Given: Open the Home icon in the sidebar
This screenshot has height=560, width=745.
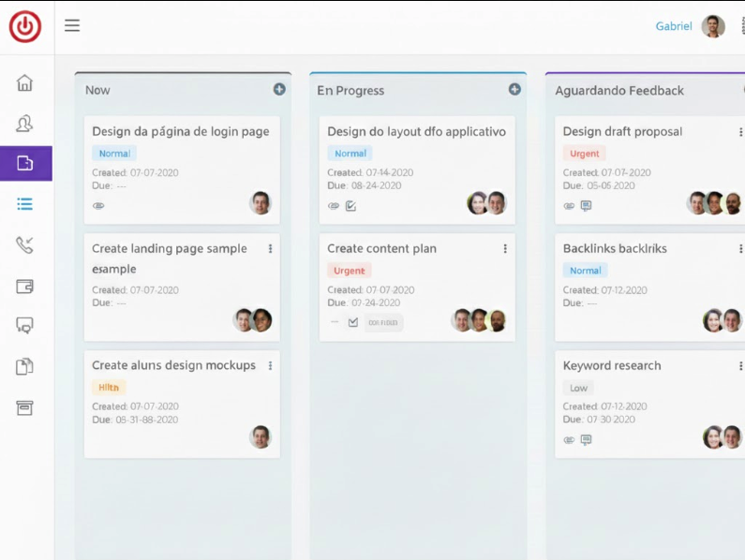Looking at the screenshot, I should [25, 82].
